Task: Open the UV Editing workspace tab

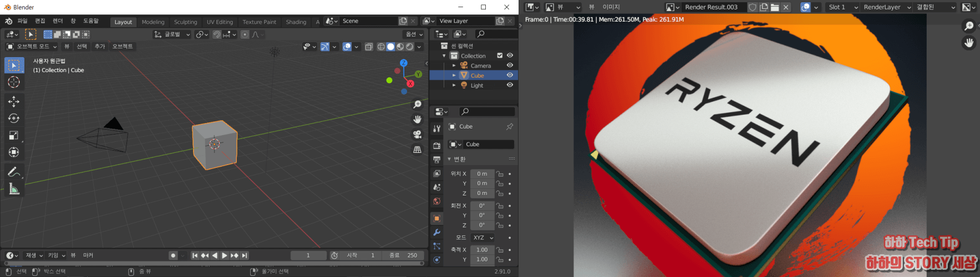Action: pyautogui.click(x=220, y=22)
